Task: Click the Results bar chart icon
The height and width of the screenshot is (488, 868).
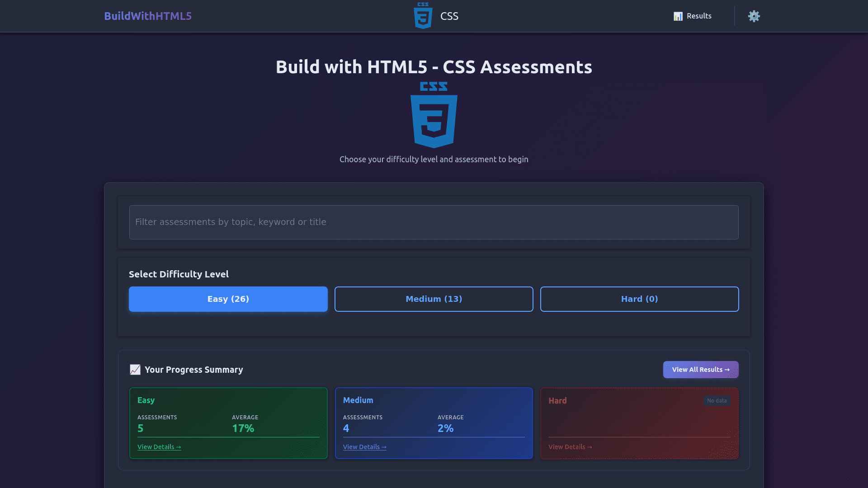Action: [x=678, y=16]
